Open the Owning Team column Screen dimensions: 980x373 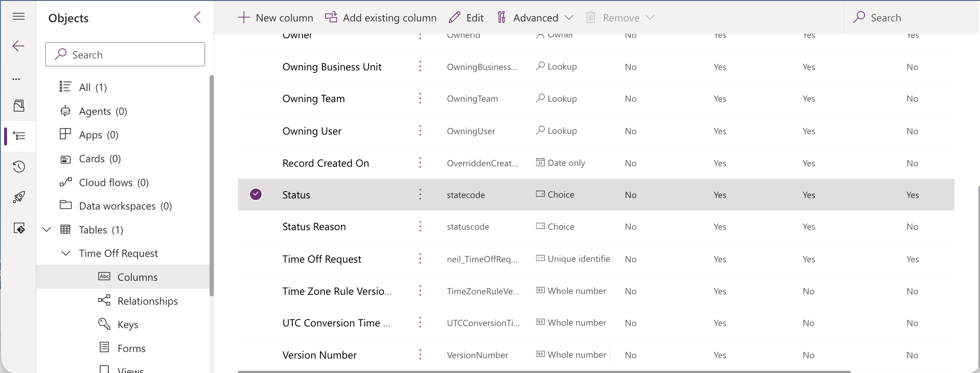(x=313, y=99)
